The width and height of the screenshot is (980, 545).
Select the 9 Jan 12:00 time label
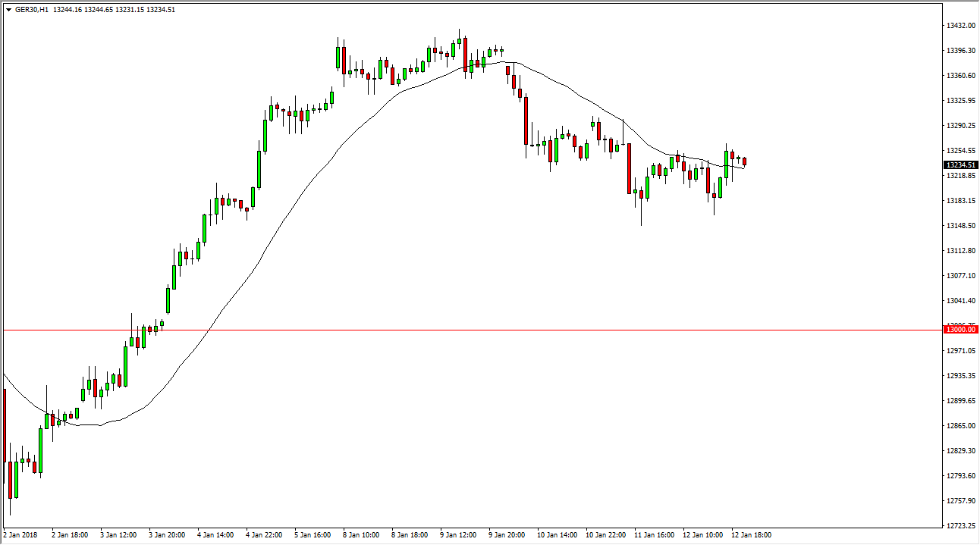(458, 535)
